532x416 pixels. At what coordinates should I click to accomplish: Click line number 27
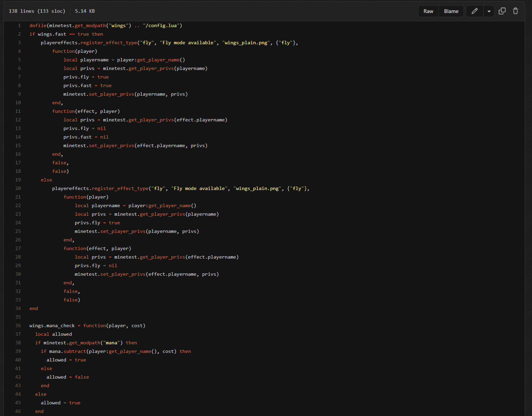(x=18, y=249)
